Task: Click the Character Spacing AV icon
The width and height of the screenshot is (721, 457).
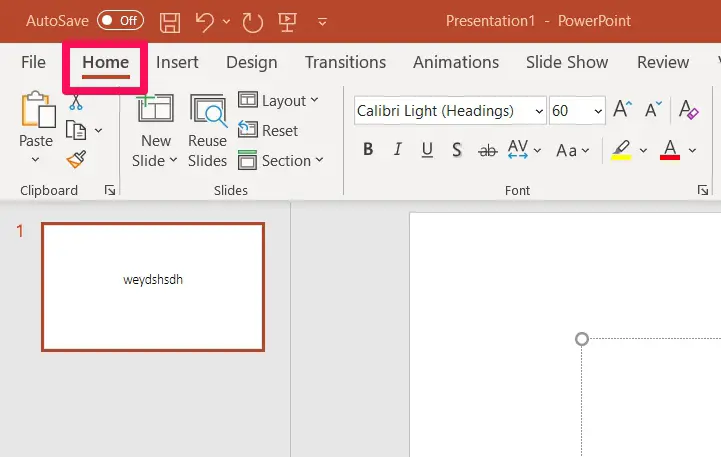Action: (518, 149)
